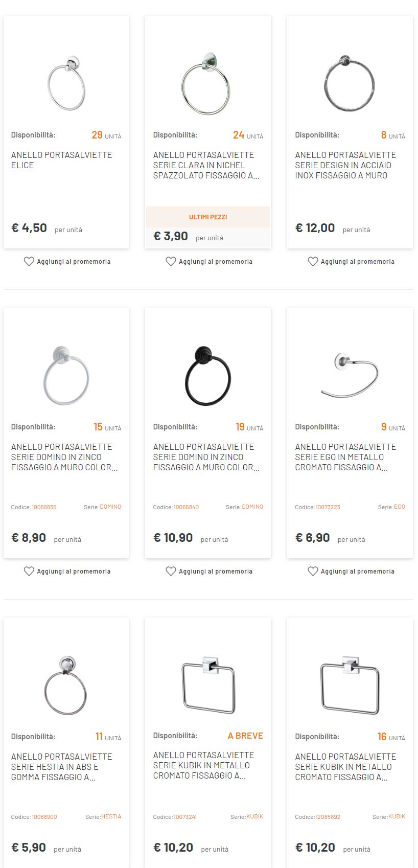The width and height of the screenshot is (418, 868).
Task: Open the black Domino ring product image
Action: 207,376
